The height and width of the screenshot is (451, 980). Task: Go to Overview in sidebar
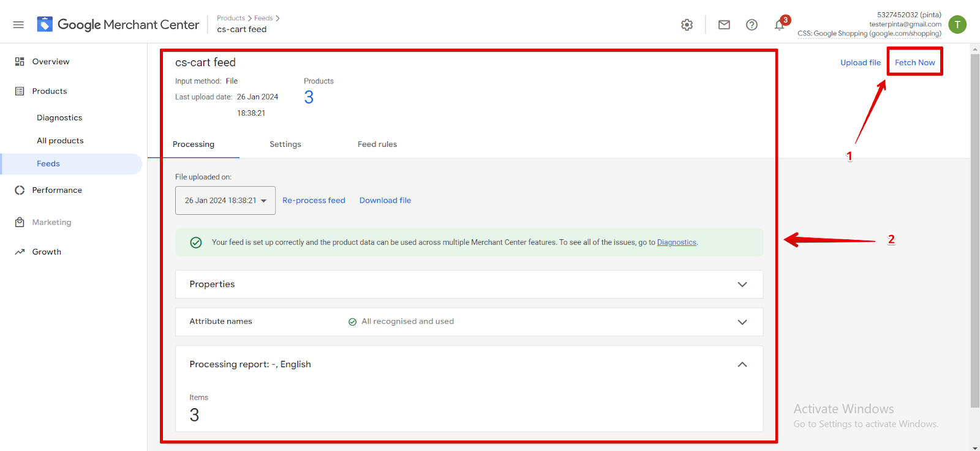pos(51,62)
